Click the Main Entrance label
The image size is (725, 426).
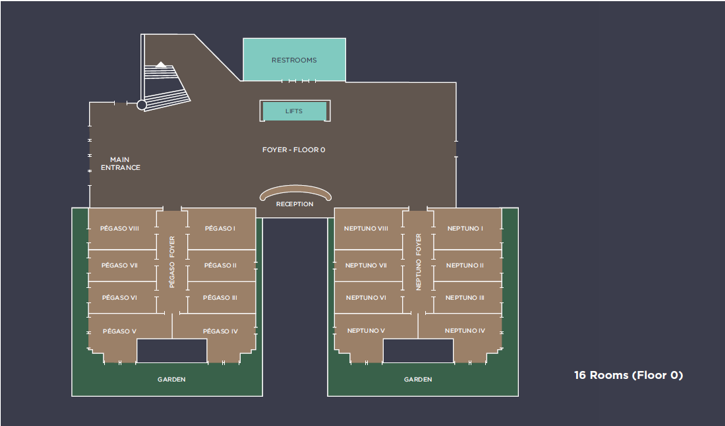[x=120, y=163]
